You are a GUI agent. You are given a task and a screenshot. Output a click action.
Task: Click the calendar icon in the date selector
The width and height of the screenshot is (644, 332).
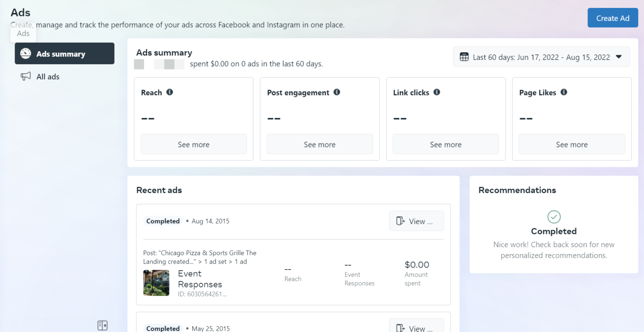464,57
